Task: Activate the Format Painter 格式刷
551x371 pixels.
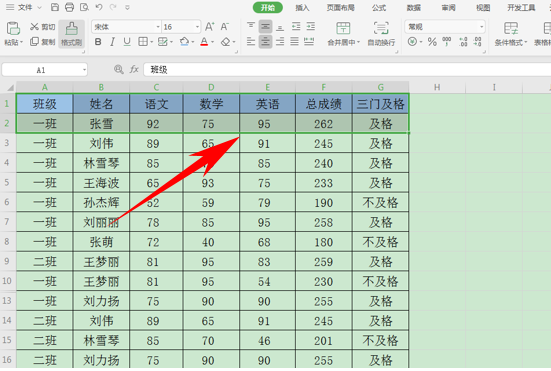Action: [x=72, y=34]
